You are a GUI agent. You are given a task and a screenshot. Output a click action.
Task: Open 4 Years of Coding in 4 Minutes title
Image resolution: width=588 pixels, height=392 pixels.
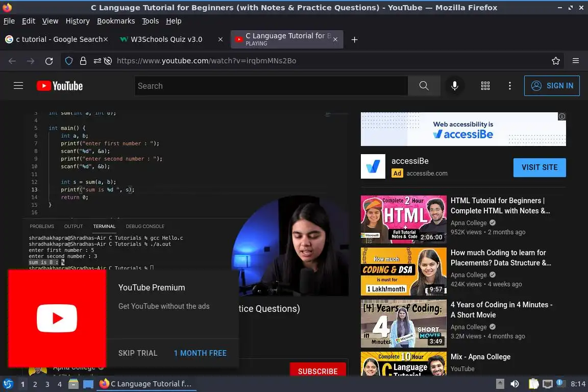coord(501,310)
